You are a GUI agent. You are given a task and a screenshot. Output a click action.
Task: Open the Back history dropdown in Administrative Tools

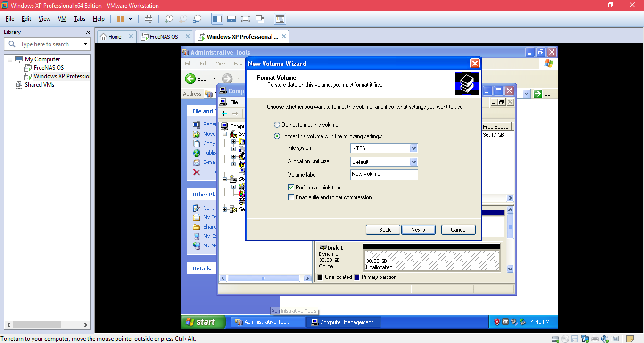(215, 79)
